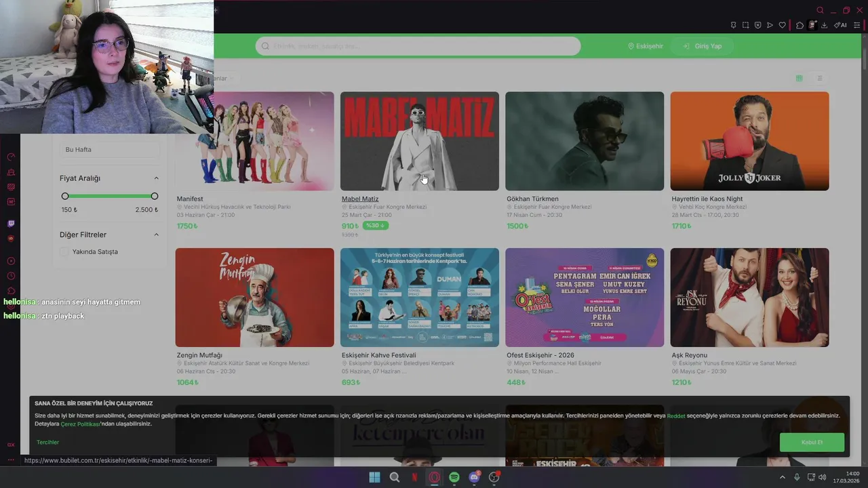The width and height of the screenshot is (868, 488).
Task: Open the downloads icon in toolbar
Action: pyautogui.click(x=824, y=25)
